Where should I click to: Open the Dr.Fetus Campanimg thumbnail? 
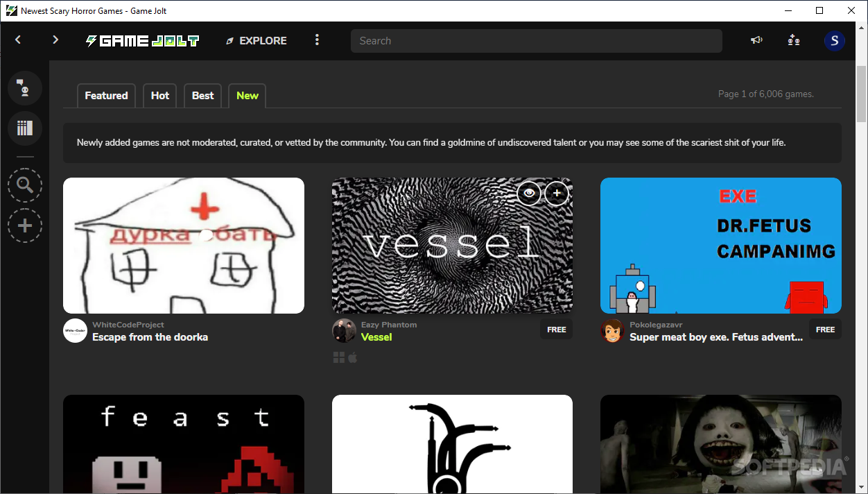tap(721, 246)
